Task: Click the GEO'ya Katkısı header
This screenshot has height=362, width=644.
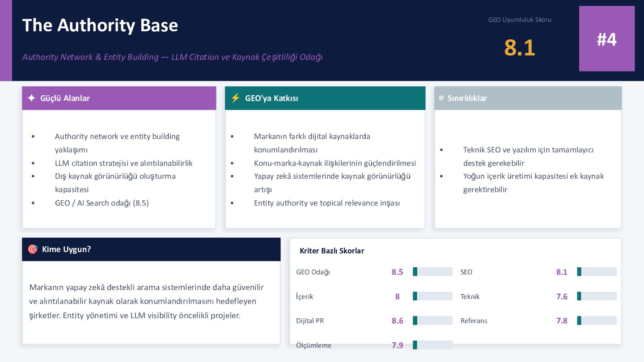Action: 325,98
